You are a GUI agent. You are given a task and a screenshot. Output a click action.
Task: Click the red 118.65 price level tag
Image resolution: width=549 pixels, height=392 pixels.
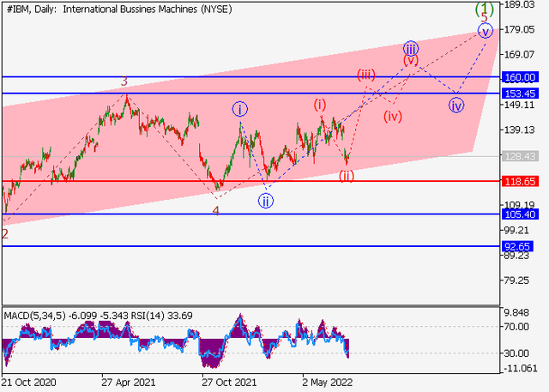(520, 181)
